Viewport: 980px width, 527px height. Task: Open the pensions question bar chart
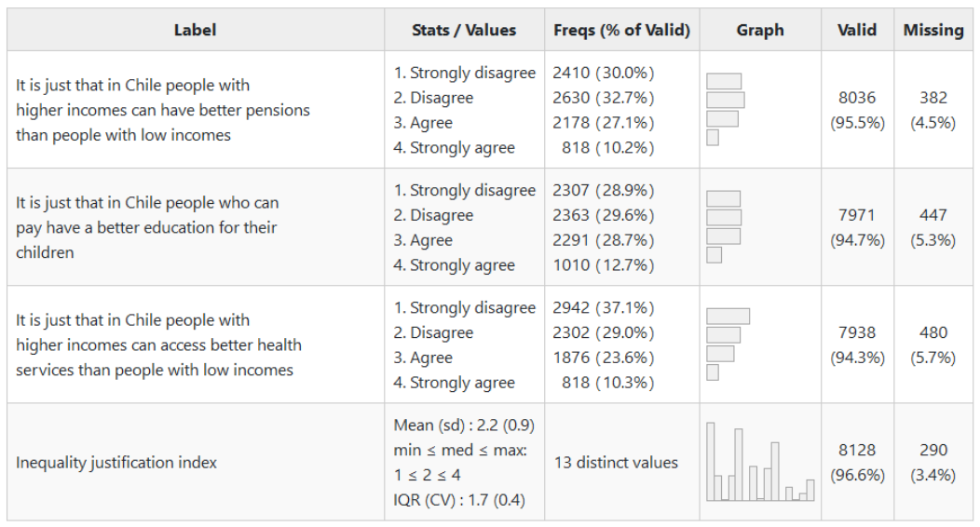click(x=726, y=110)
